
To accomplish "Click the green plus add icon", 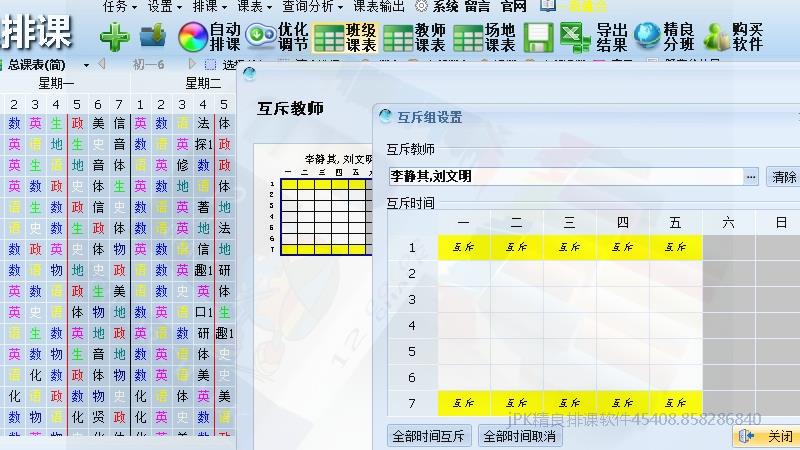I will click(x=115, y=37).
